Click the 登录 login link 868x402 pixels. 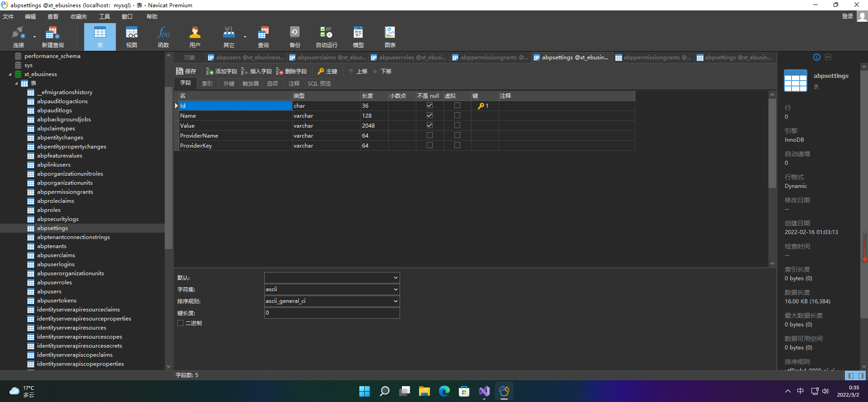[x=847, y=16]
